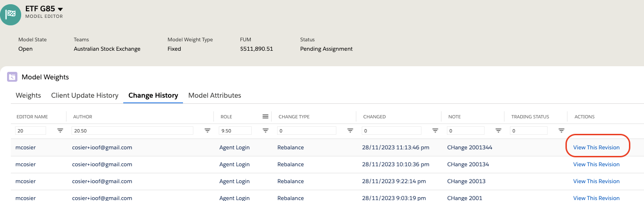
Task: Click the Editor Name filter icon
Action: [60, 131]
